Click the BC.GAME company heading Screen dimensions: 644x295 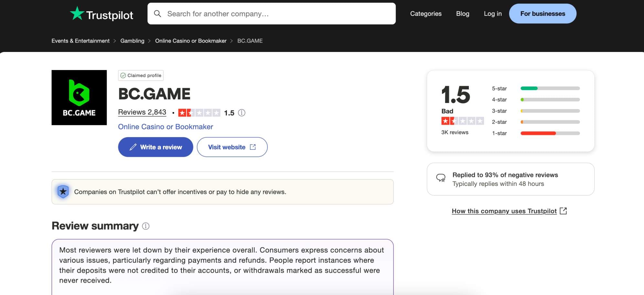pyautogui.click(x=154, y=94)
